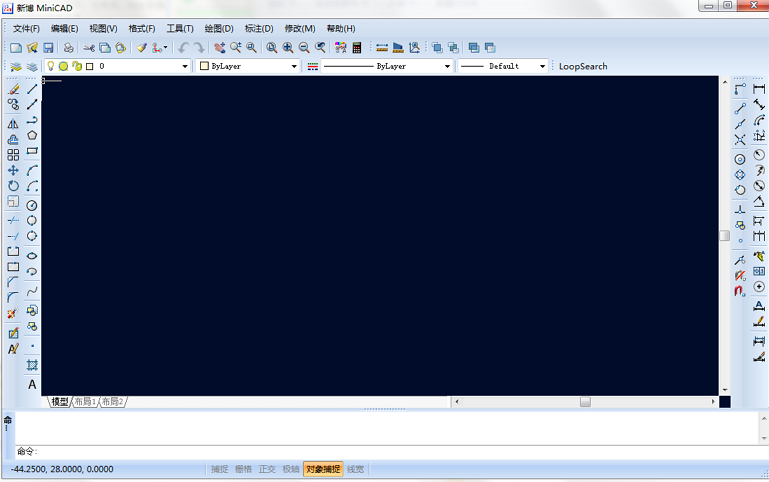
Task: Select the Spline curve tool
Action: point(32,291)
